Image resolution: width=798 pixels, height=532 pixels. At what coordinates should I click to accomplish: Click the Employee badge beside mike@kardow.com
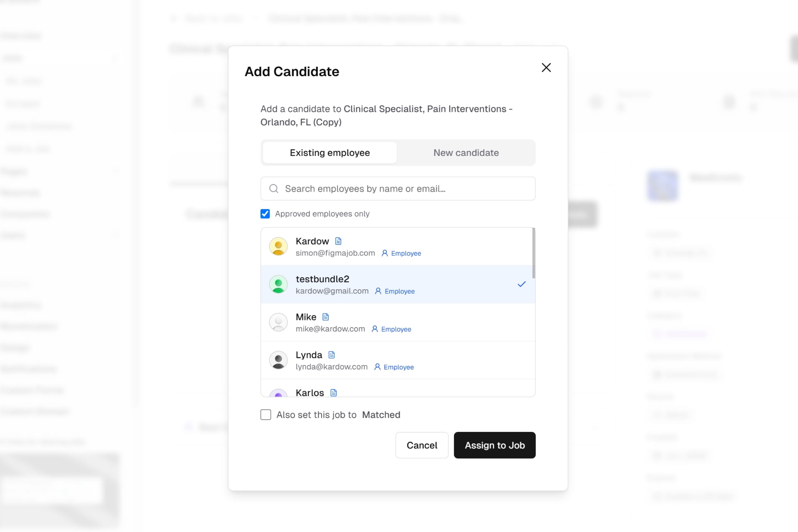pos(392,329)
